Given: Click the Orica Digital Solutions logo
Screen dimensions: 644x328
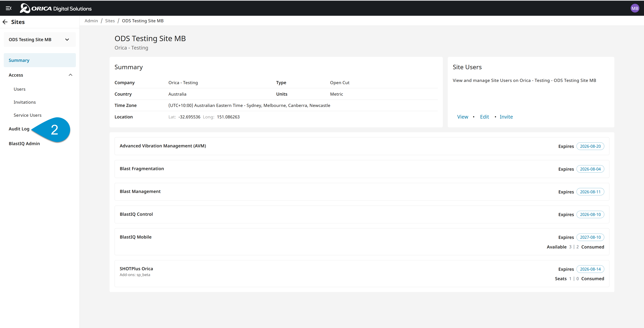Looking at the screenshot, I should coord(56,8).
